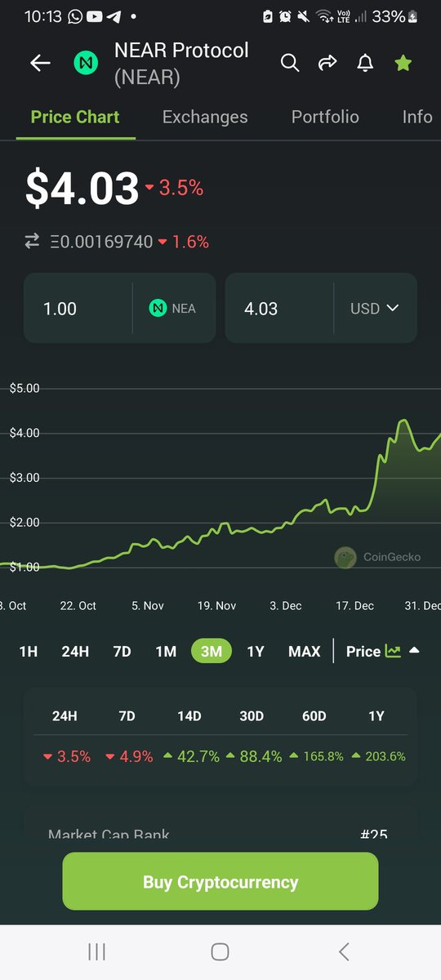Tap the NEAR coin icon in converter
This screenshot has width=441, height=980.
(x=158, y=309)
